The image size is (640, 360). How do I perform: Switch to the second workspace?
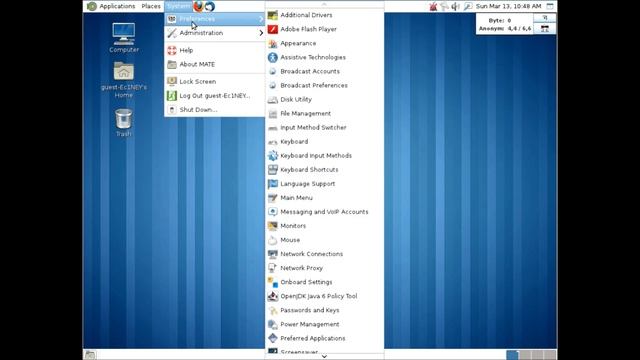click(525, 355)
